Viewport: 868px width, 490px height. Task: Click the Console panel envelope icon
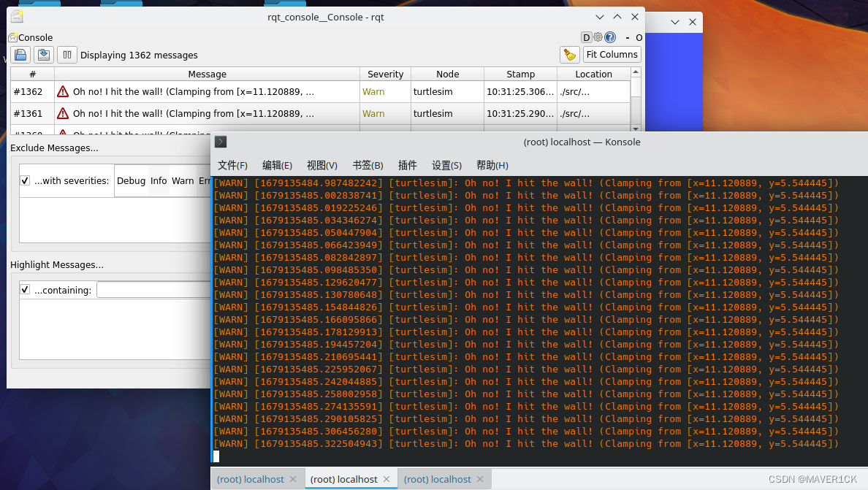click(x=12, y=37)
